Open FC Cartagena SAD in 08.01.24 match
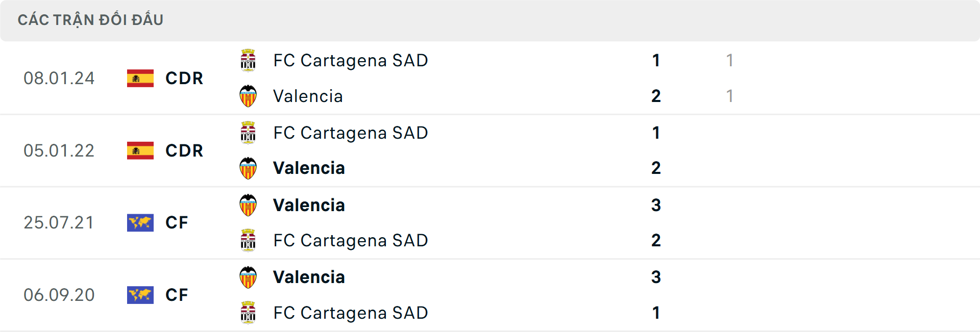This screenshot has width=980, height=332. point(350,60)
